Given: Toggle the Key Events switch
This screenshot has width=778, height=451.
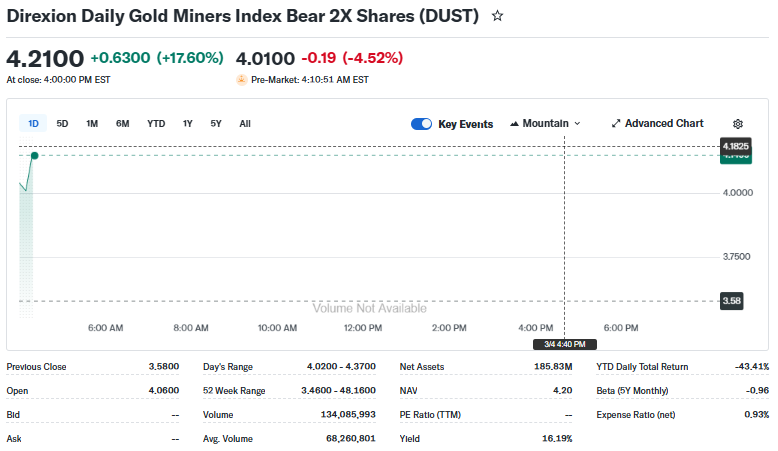Looking at the screenshot, I should (x=421, y=124).
